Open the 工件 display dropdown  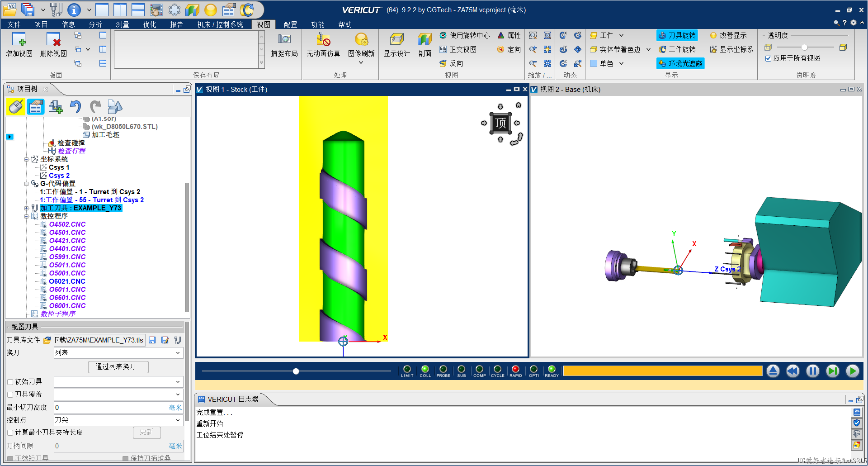coord(621,35)
